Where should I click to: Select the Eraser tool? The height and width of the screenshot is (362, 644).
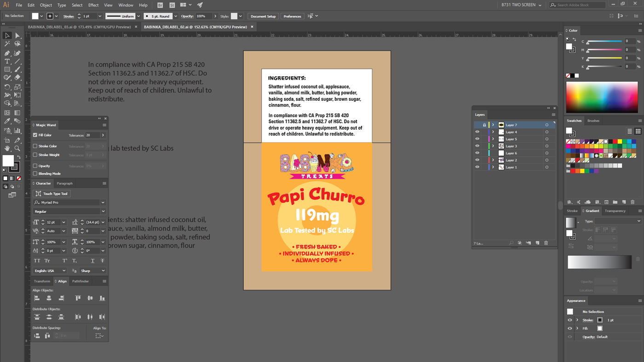tap(17, 78)
